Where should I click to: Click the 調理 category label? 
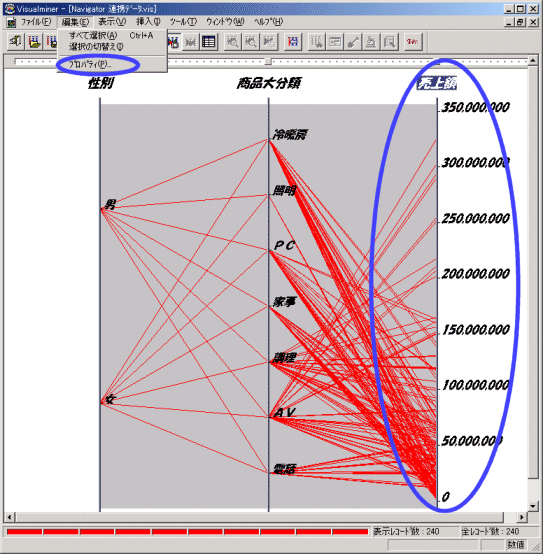click(284, 358)
